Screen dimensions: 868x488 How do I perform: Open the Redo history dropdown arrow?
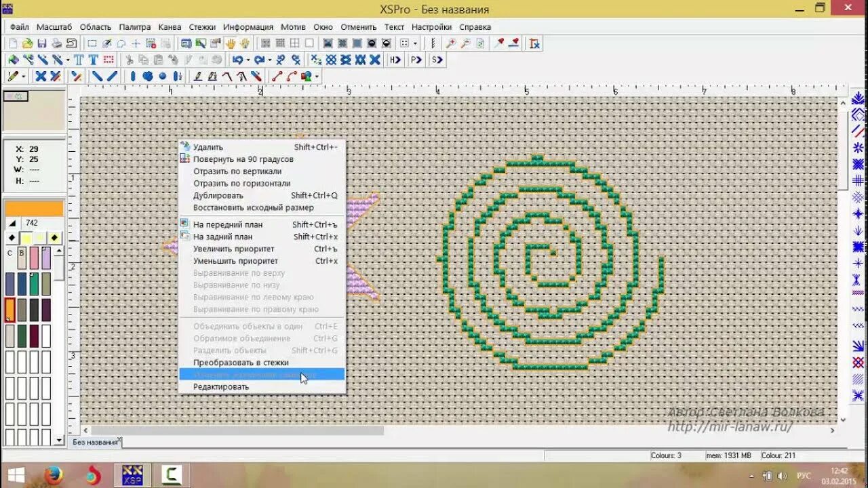click(x=269, y=60)
